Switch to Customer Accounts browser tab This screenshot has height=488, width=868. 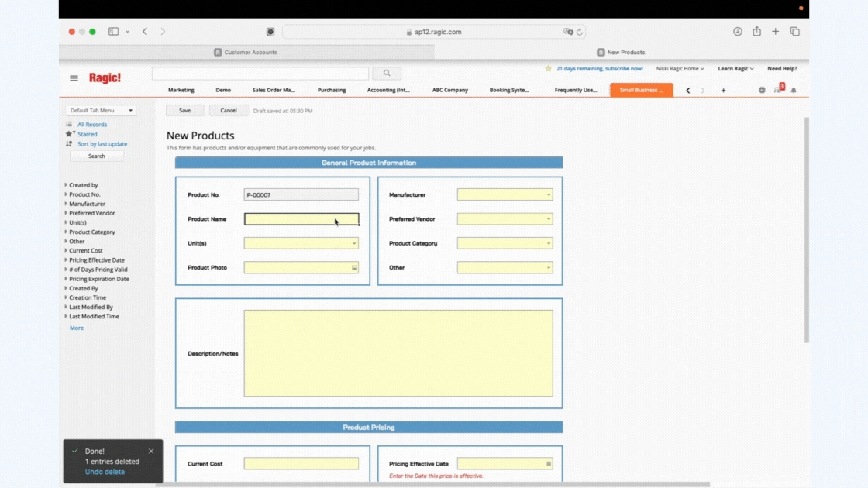246,52
